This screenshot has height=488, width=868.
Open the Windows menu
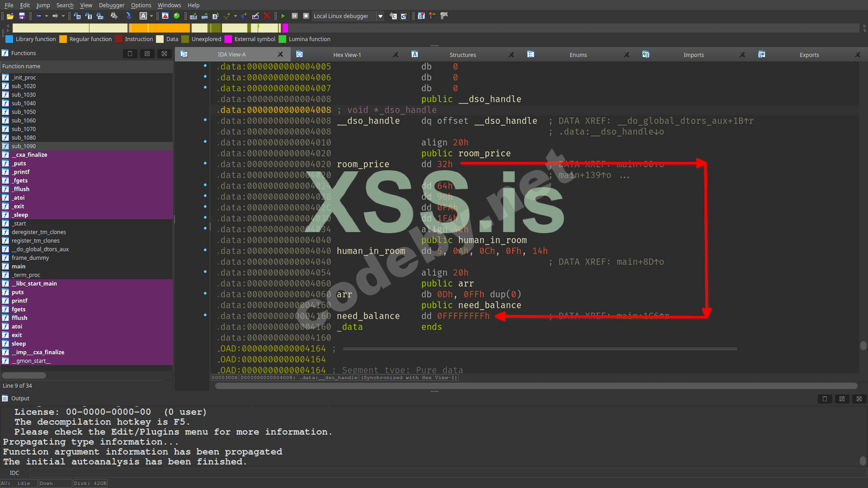[x=169, y=5]
